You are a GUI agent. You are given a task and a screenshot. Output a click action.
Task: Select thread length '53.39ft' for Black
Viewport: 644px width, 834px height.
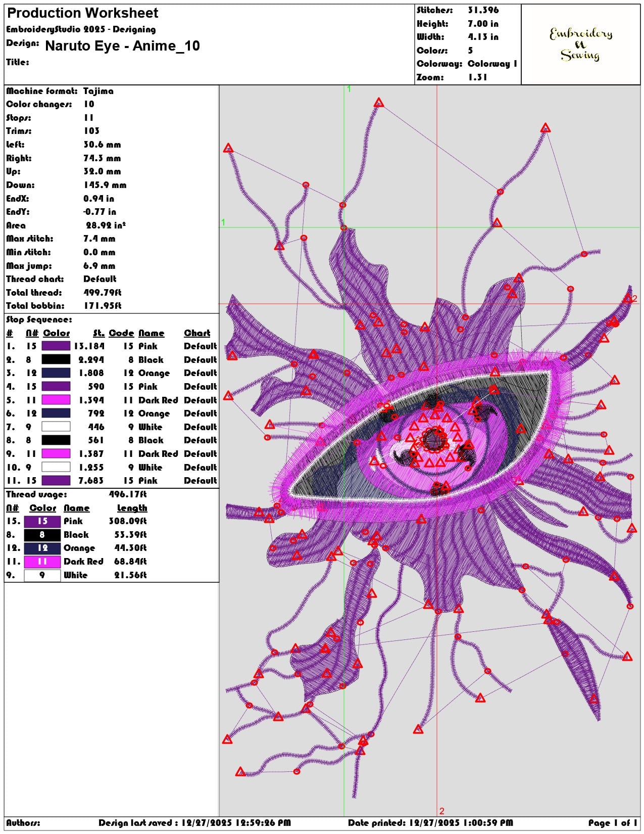coord(130,535)
